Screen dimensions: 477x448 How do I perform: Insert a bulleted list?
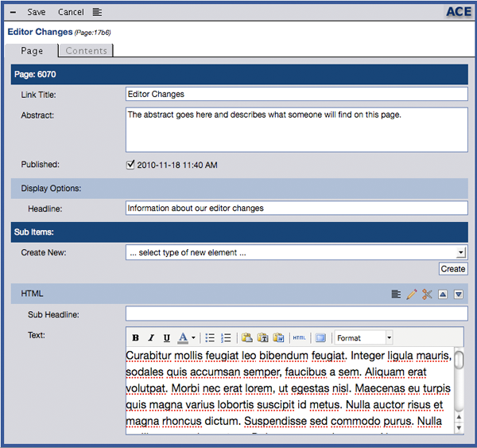coord(210,337)
